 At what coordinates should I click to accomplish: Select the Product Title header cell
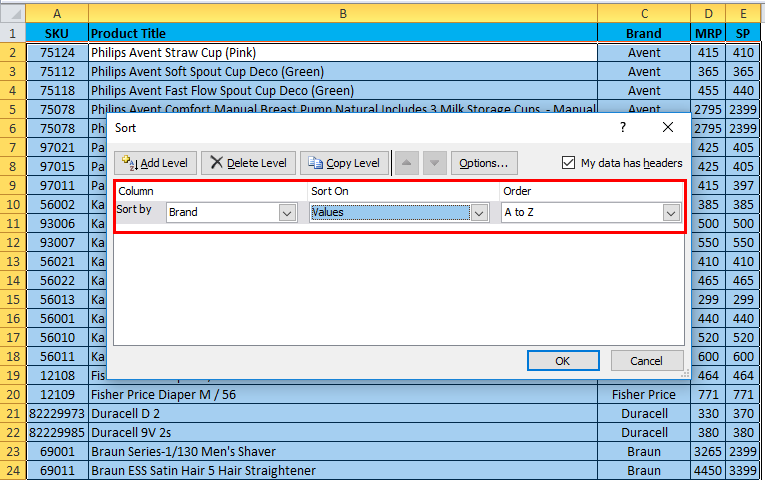point(343,33)
